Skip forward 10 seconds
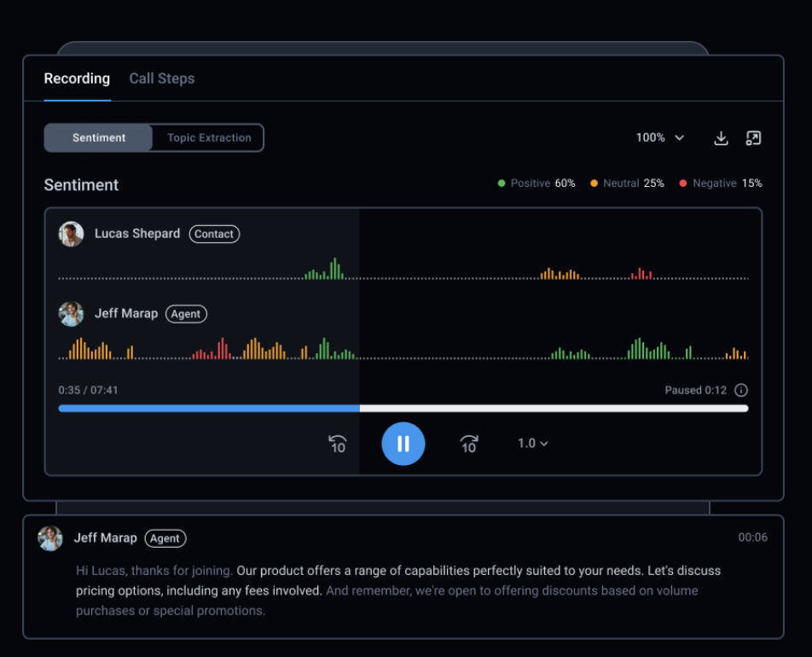 (x=468, y=444)
